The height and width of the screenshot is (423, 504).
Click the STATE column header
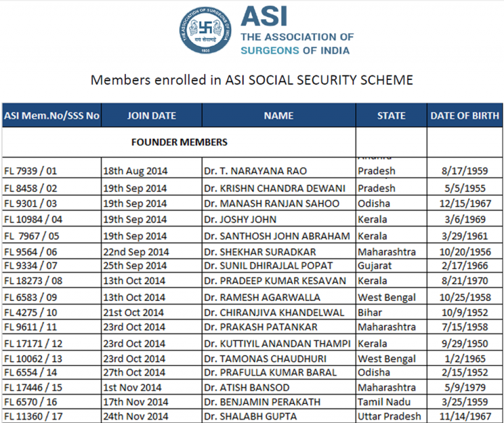(x=391, y=116)
